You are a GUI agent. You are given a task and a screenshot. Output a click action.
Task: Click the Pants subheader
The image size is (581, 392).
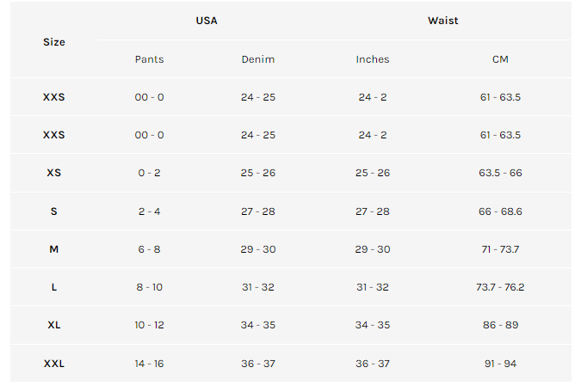coord(149,59)
